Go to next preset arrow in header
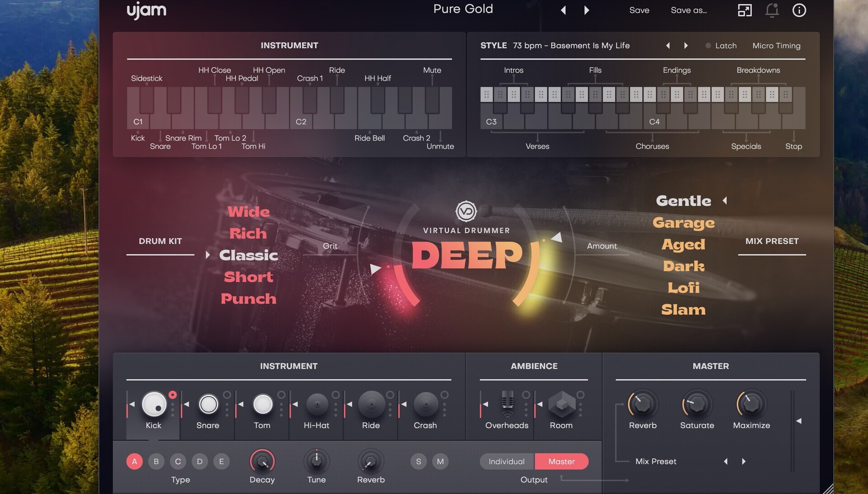The height and width of the screenshot is (494, 868). pyautogui.click(x=586, y=10)
